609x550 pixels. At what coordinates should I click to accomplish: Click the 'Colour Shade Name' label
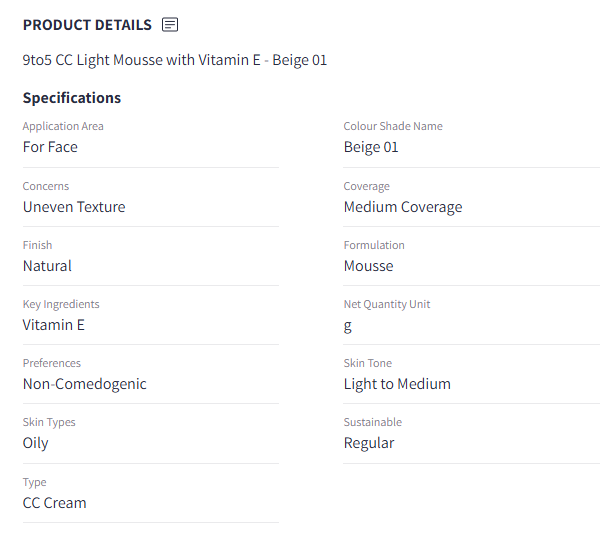pyautogui.click(x=393, y=126)
